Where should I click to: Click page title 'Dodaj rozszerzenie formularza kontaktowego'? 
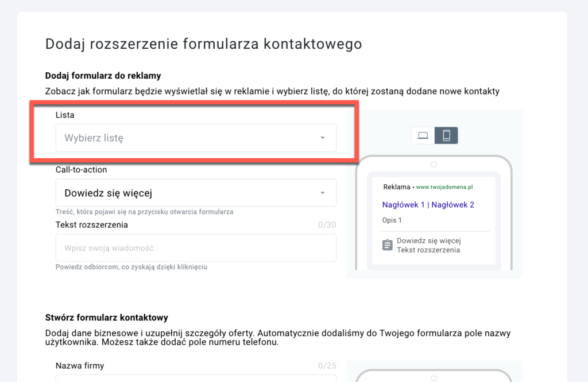(x=204, y=44)
